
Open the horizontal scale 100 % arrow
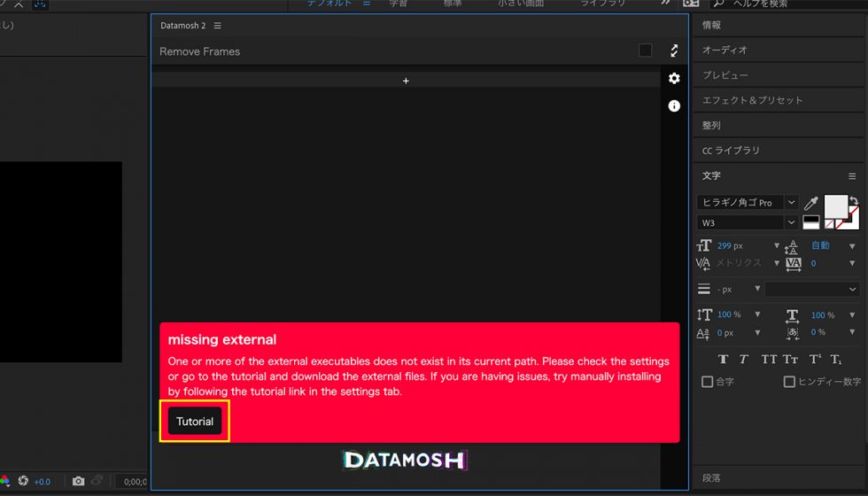point(852,315)
